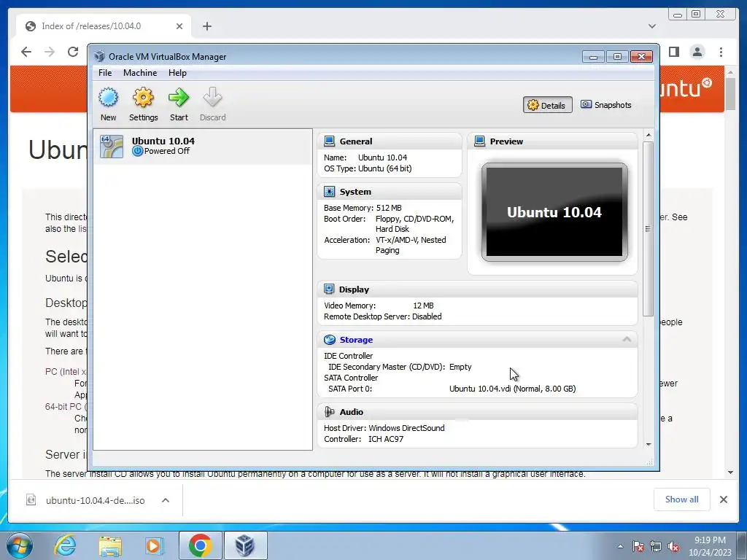Click Controller ICH AC97 text
The image size is (747, 560).
tap(363, 438)
